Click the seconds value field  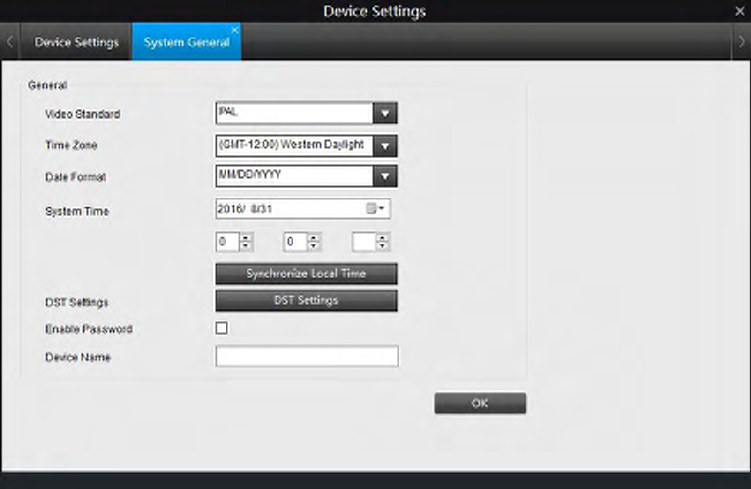tap(364, 242)
